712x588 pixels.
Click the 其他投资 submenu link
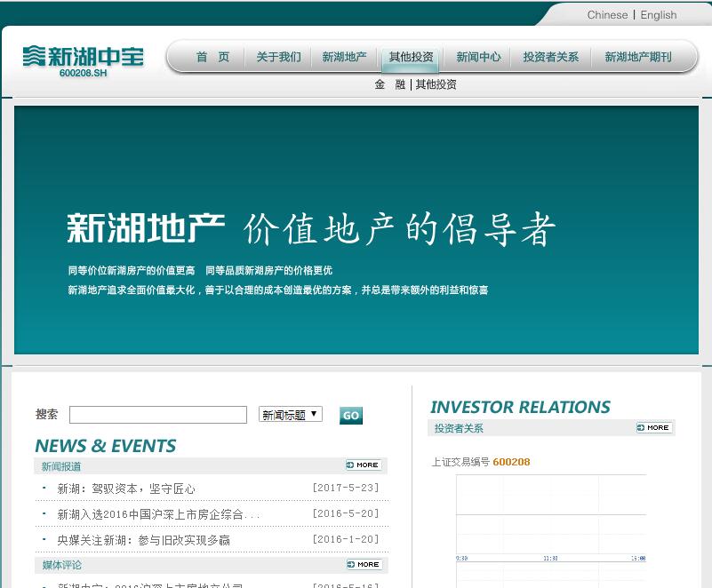436,84
